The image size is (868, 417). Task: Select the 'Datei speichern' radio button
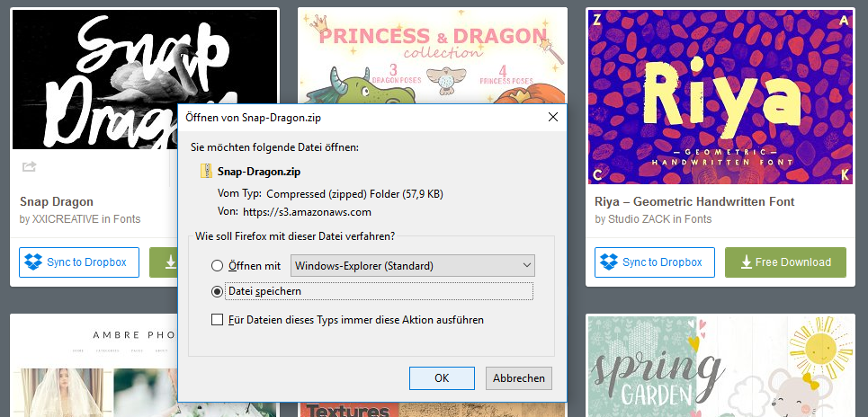click(217, 292)
